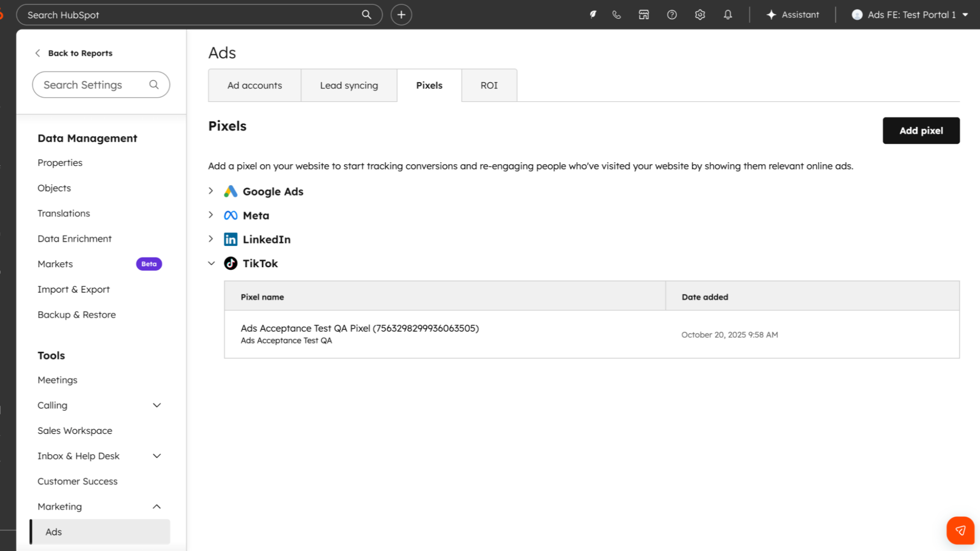Click the account avatar icon

857,15
